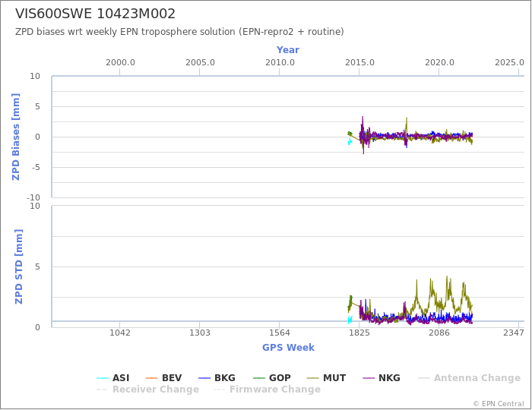Toggle the BKG series in legend

(x=217, y=378)
